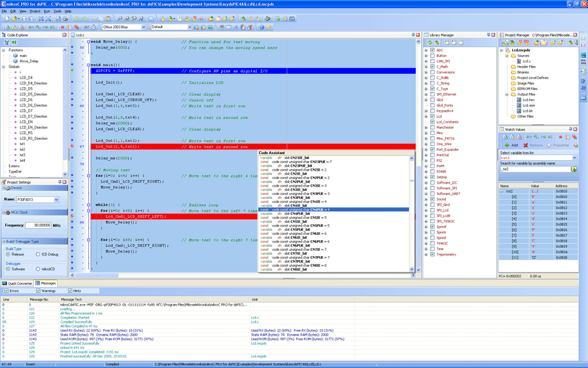Uncheck the Warnings filter checkbox
Image resolution: width=588 pixels, height=368 pixels.
point(38,291)
